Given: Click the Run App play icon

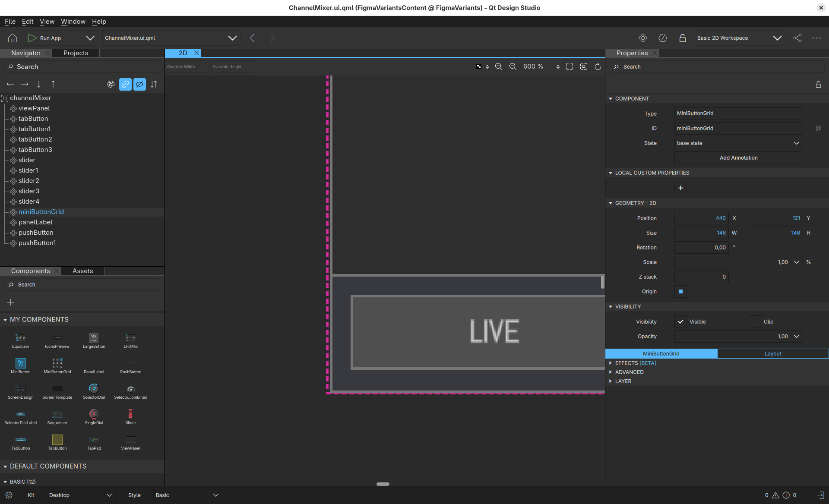Looking at the screenshot, I should pos(32,38).
